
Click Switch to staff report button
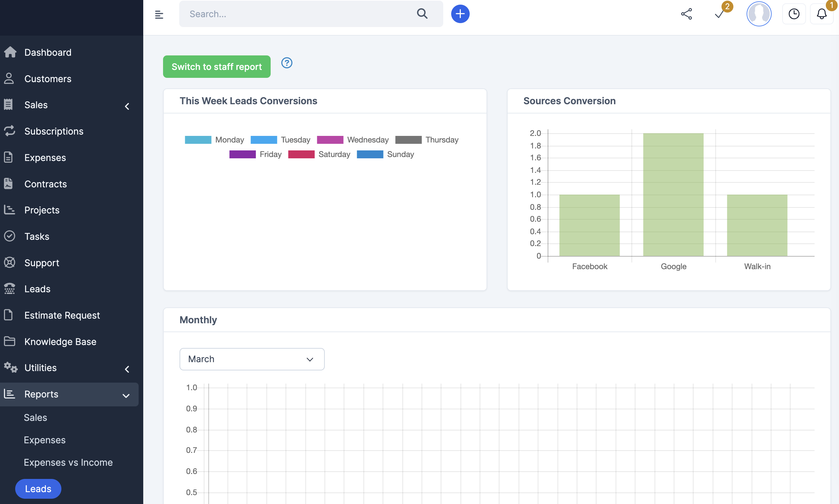tap(217, 67)
